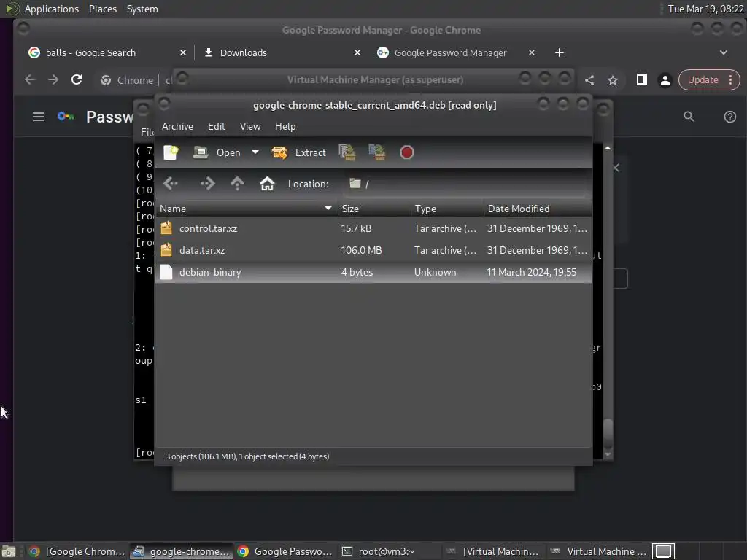Open the View menu in Archive Manager
The width and height of the screenshot is (747, 560).
[250, 126]
